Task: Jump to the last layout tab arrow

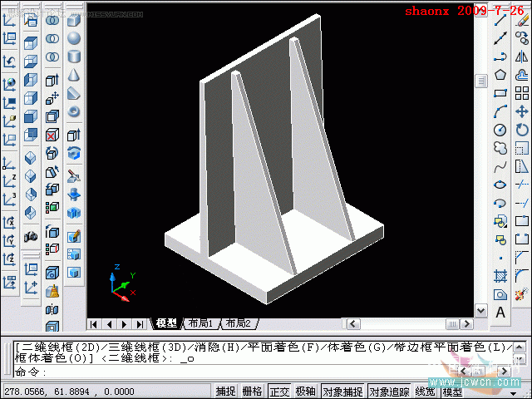Action: 140,324
